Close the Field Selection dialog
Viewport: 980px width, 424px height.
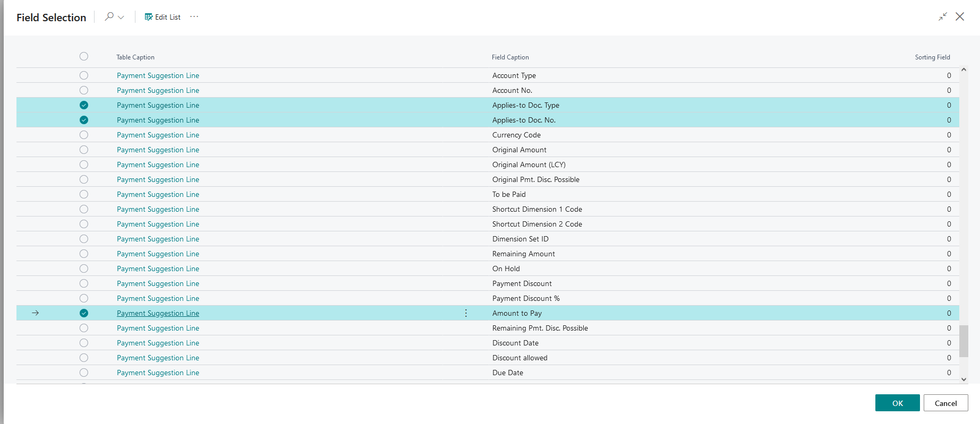[960, 16]
